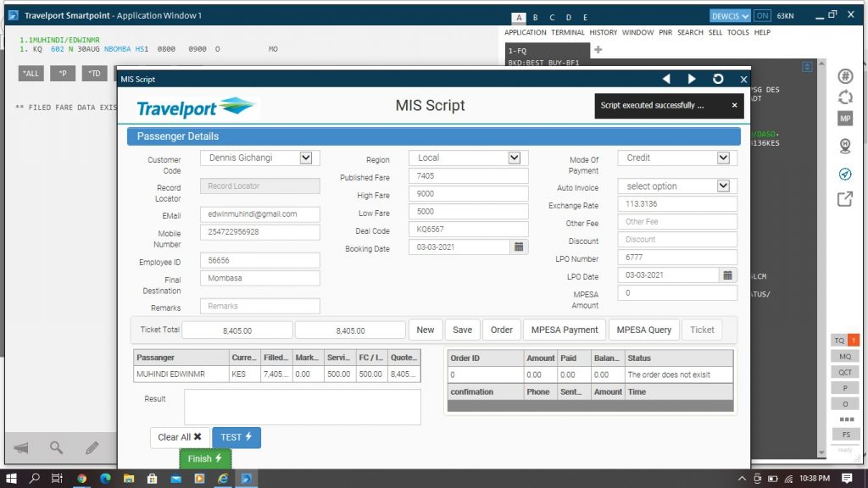The height and width of the screenshot is (488, 868).
Task: Expand the Customer Code dropdown
Action: [305, 158]
